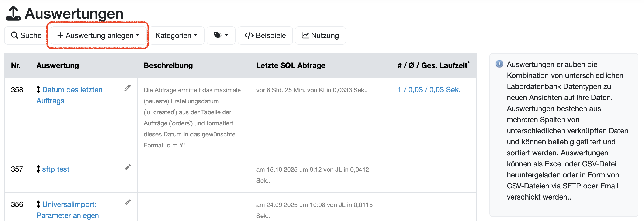Open the Auswertung anlegen dropdown
The height and width of the screenshot is (221, 644).
pyautogui.click(x=98, y=35)
